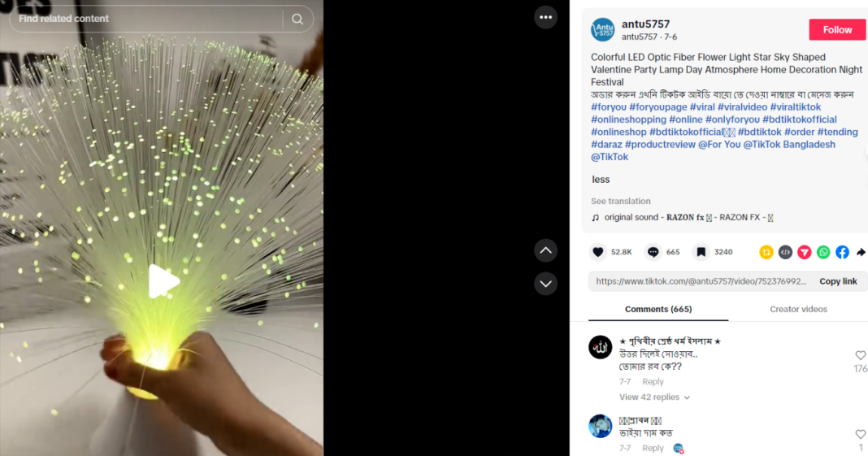This screenshot has width=868, height=456.
Task: Like the first comment with its heart
Action: [x=860, y=355]
